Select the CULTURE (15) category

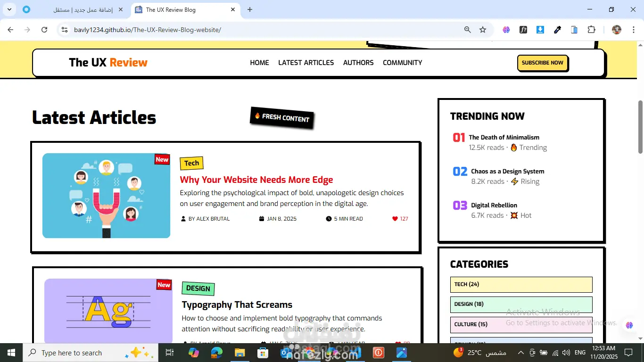click(521, 324)
